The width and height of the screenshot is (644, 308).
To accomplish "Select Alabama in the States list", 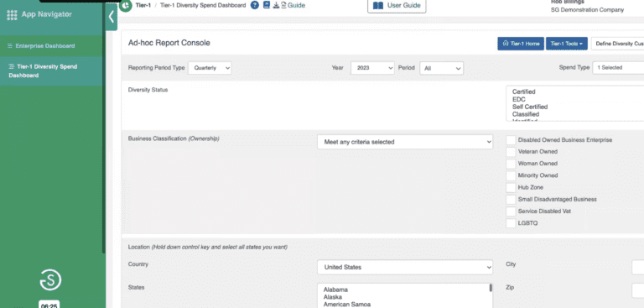I will pyautogui.click(x=335, y=290).
